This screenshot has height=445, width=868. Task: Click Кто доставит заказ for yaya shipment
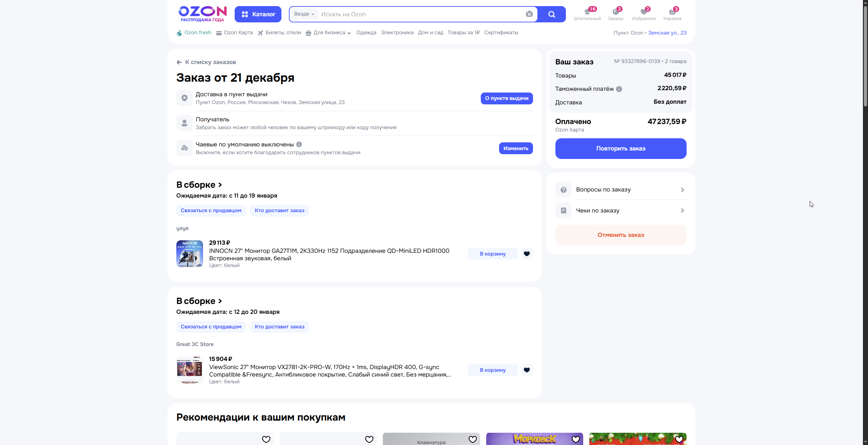click(279, 211)
